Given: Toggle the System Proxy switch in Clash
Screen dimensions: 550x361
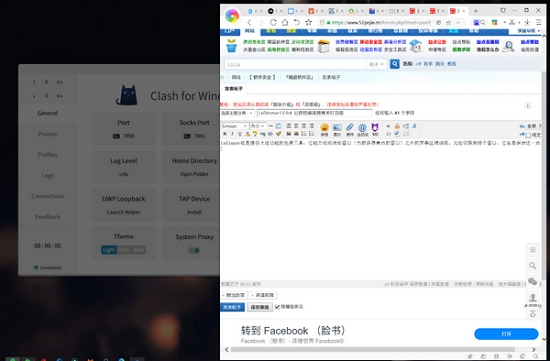Looking at the screenshot, I should click(194, 250).
